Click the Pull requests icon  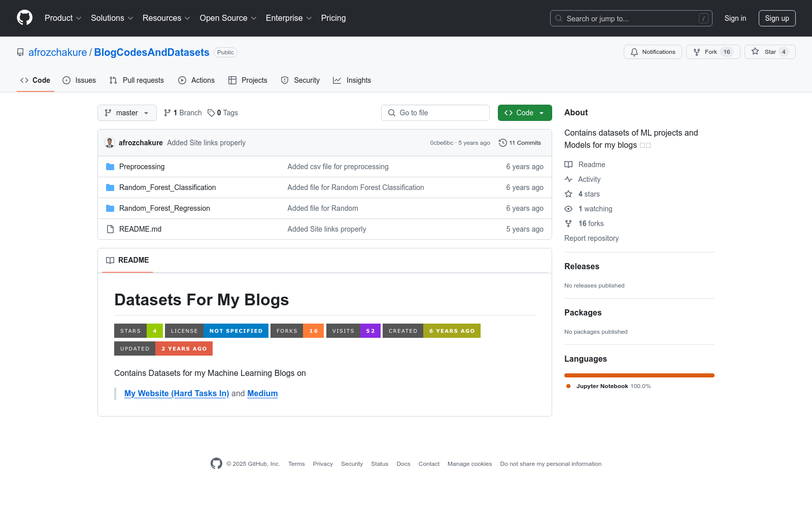tap(113, 80)
